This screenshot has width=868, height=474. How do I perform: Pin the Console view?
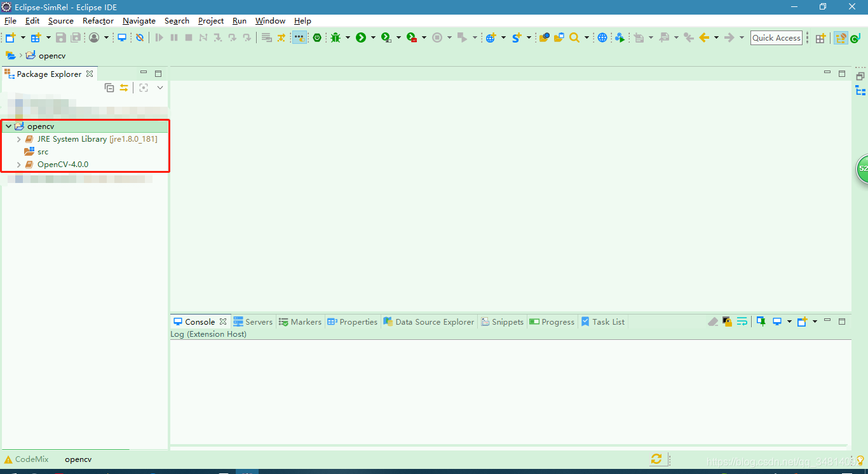(761, 322)
